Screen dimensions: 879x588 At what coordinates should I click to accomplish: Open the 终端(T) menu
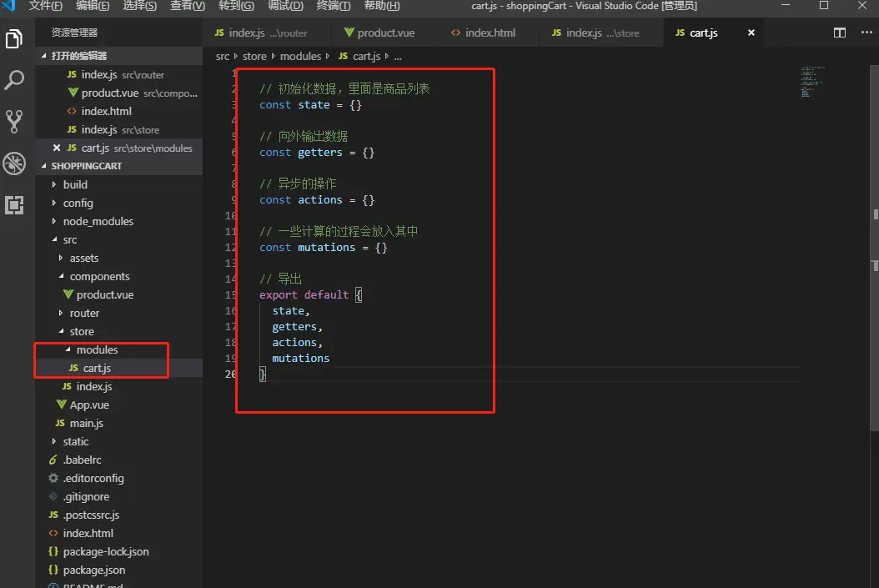(x=334, y=6)
